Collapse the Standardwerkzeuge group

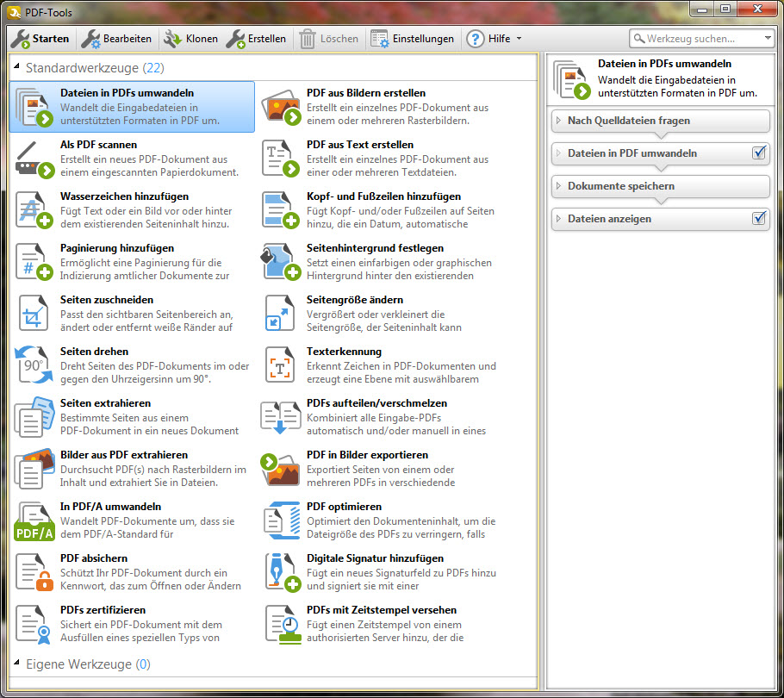pos(17,67)
